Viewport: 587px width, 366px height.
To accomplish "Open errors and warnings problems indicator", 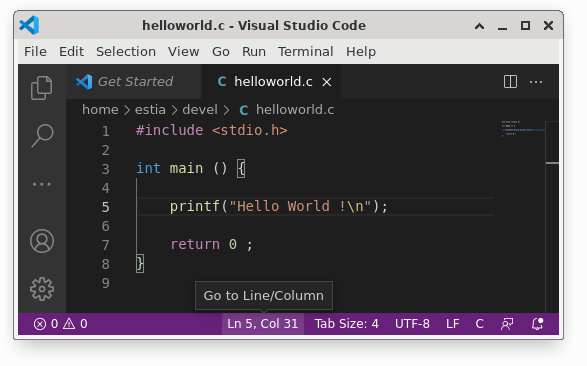I will 60,324.
